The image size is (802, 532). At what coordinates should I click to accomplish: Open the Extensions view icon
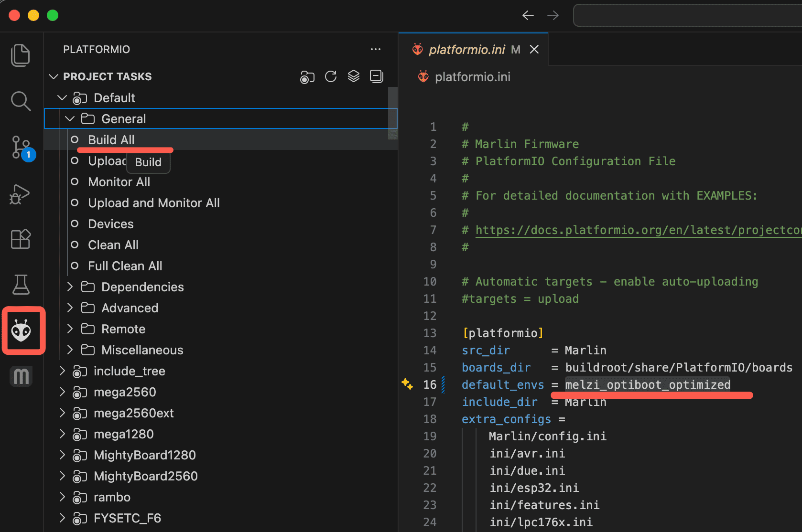(x=21, y=239)
